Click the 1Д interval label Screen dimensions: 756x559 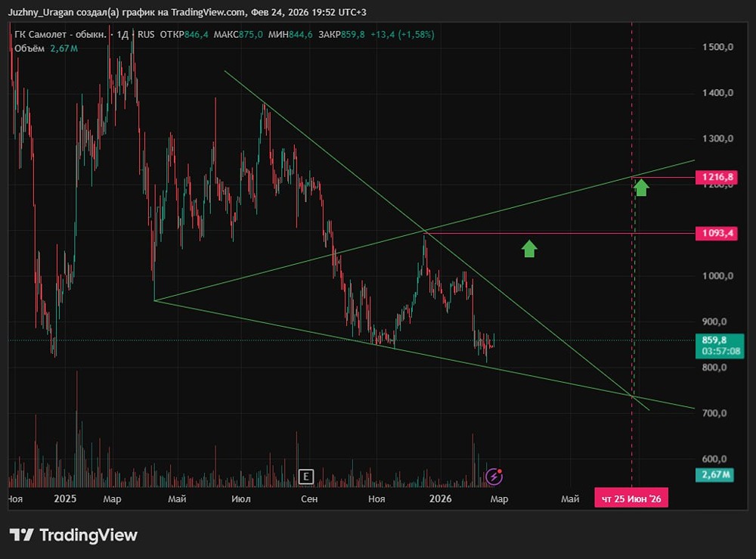122,35
